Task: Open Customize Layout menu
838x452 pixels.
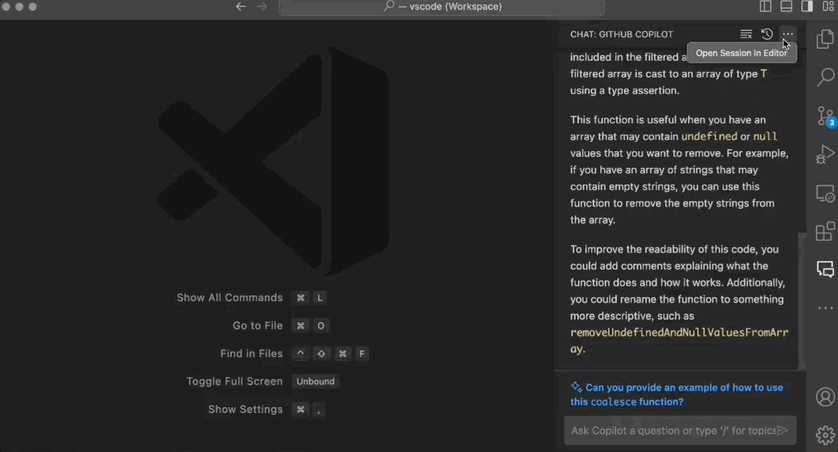Action: [x=828, y=6]
